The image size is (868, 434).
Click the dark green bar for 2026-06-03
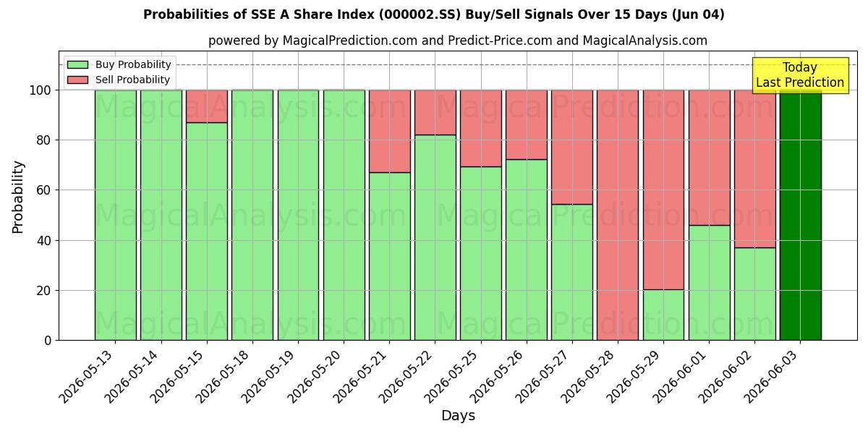[x=801, y=215]
